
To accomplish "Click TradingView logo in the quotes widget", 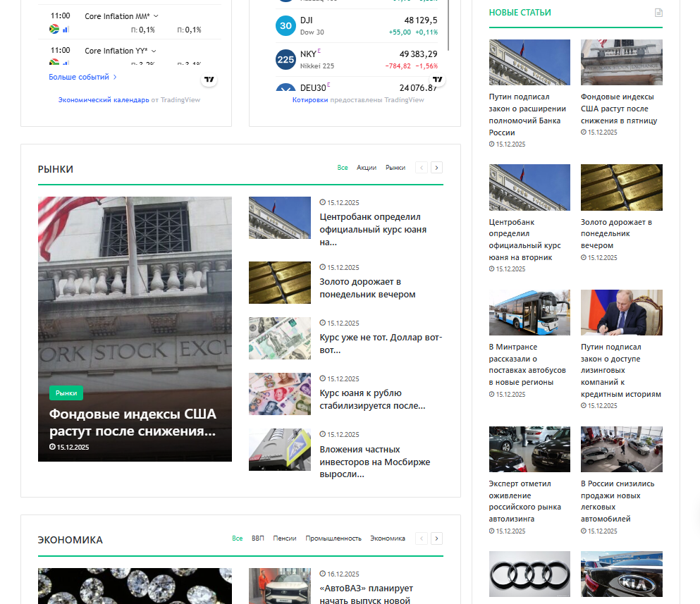I will (x=438, y=80).
